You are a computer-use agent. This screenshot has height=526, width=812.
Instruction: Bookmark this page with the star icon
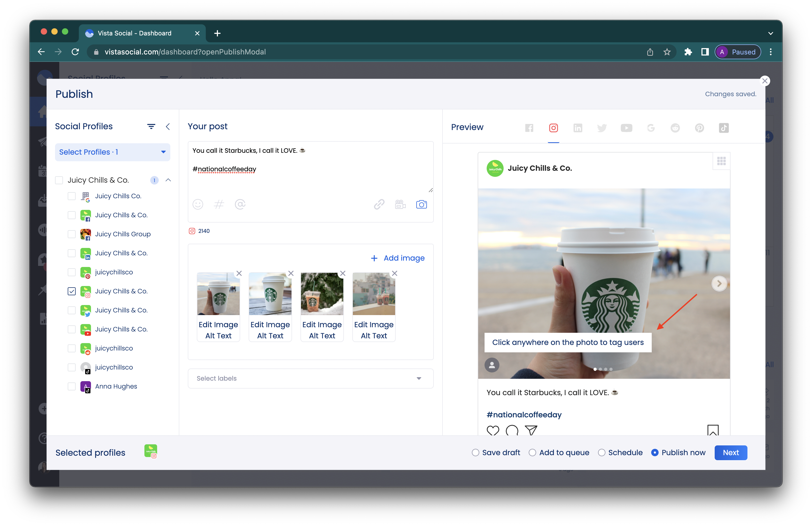[x=667, y=52]
